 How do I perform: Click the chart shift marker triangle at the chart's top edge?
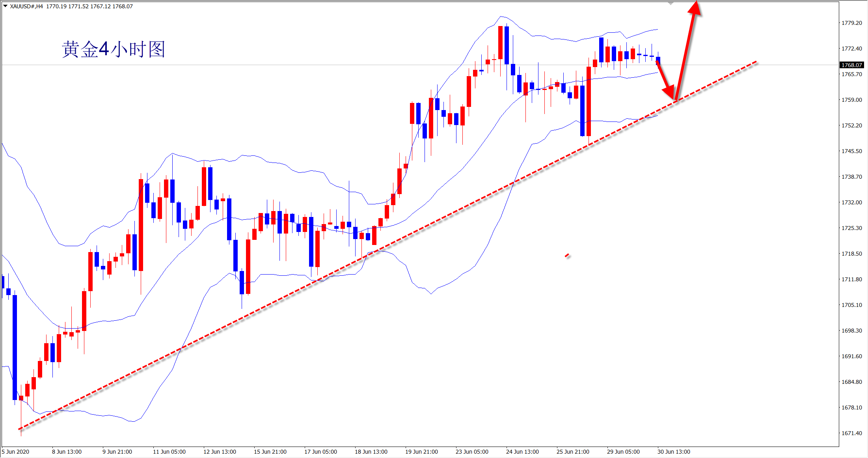(x=671, y=4)
